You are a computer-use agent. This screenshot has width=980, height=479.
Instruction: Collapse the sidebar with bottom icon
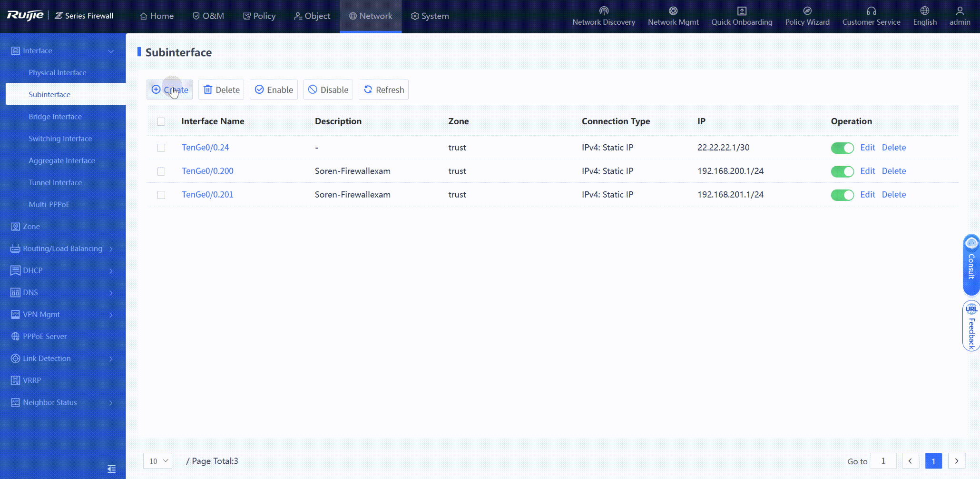tap(111, 469)
